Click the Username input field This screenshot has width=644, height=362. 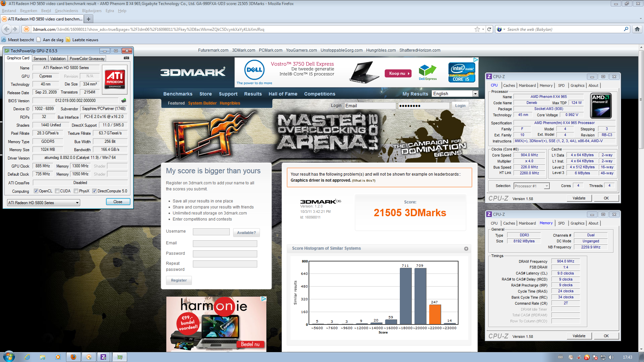[x=211, y=232]
